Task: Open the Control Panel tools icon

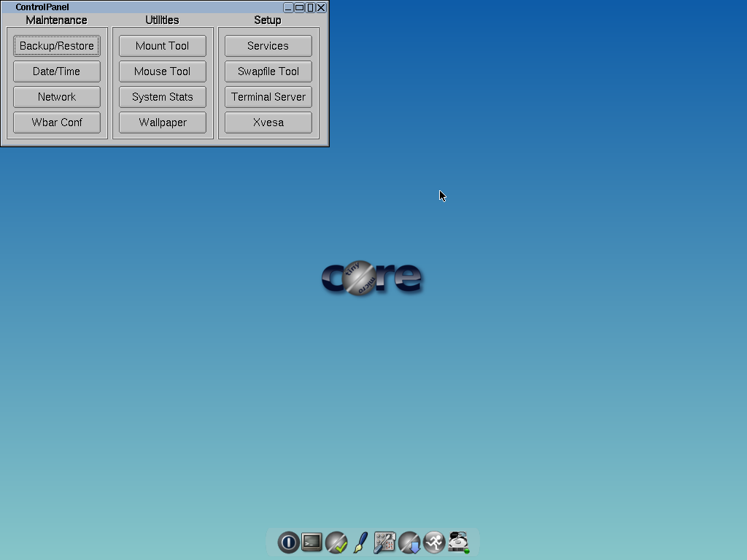Action: 384,542
